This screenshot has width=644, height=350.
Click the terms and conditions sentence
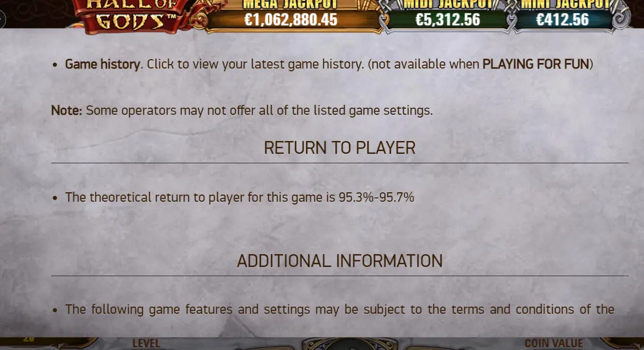coord(340,309)
